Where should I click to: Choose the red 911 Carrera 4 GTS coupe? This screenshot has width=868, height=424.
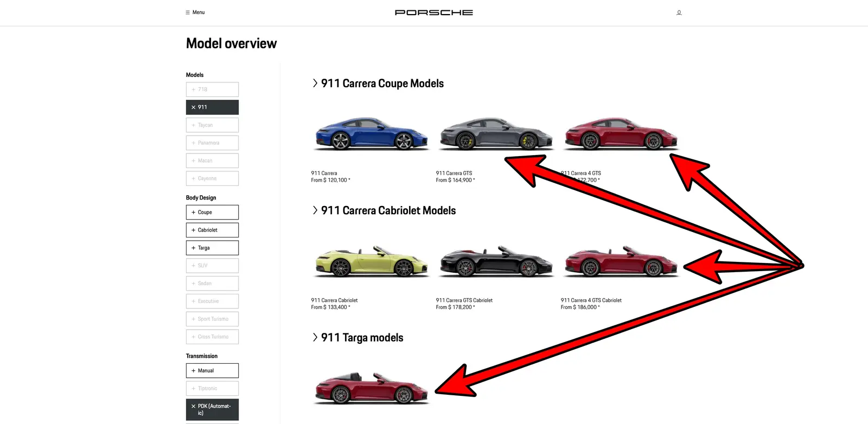click(621, 134)
